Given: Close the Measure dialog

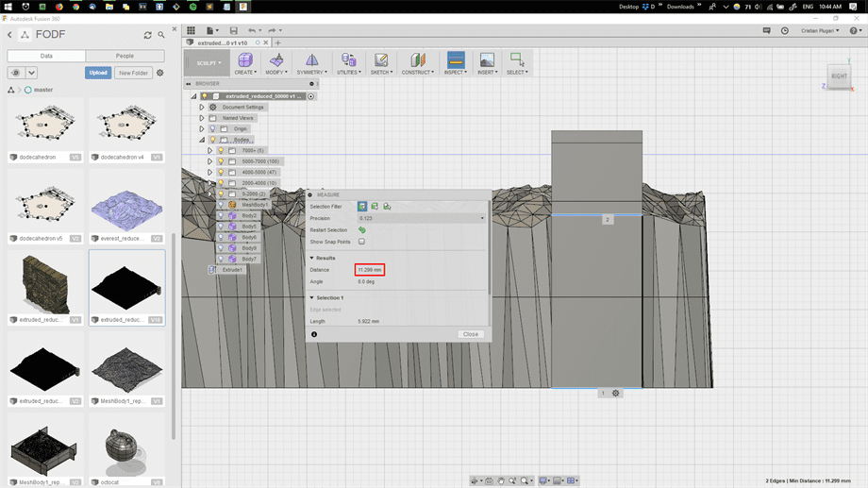Looking at the screenshot, I should click(x=471, y=334).
